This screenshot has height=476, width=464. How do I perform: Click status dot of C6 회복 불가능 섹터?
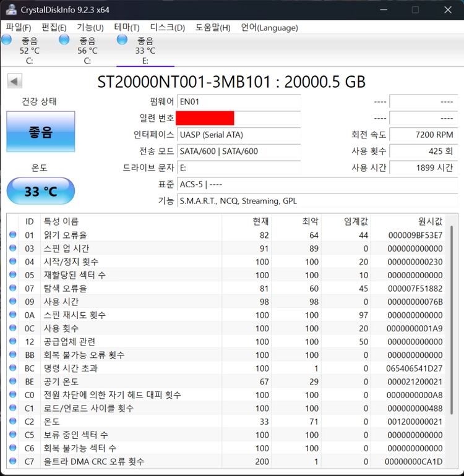point(13,448)
